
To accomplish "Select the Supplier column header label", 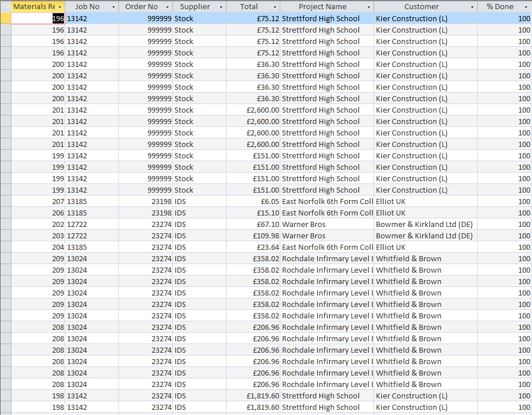I will tap(194, 7).
